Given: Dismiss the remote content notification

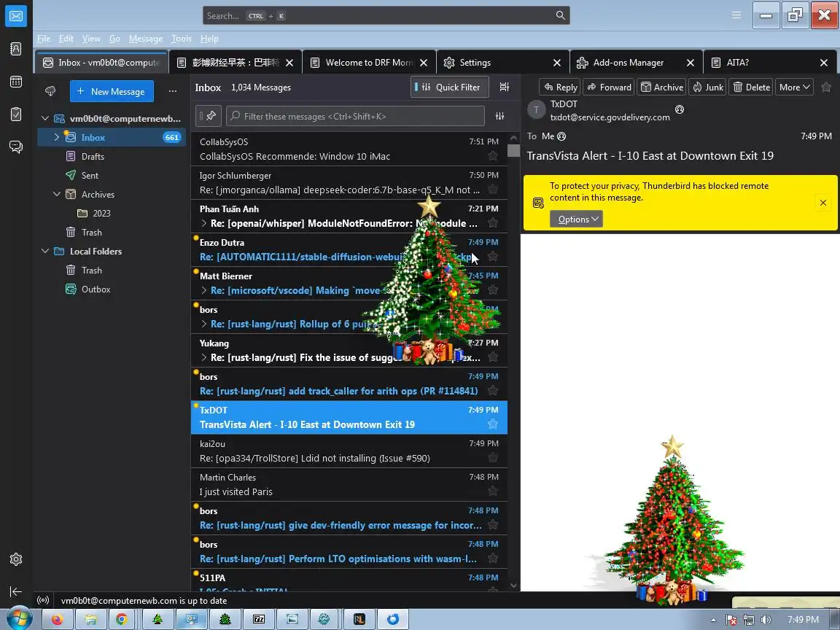Looking at the screenshot, I should click(x=822, y=203).
